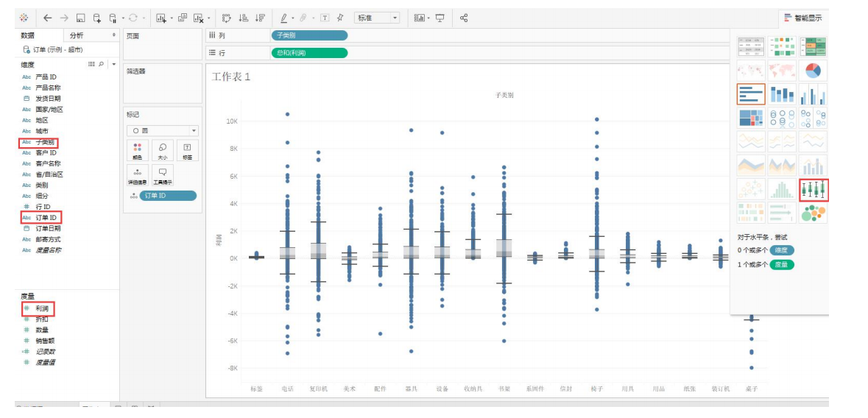Screen dimensions: 868x418
Task: Choose highlight table in Show Me
Action: [813, 47]
